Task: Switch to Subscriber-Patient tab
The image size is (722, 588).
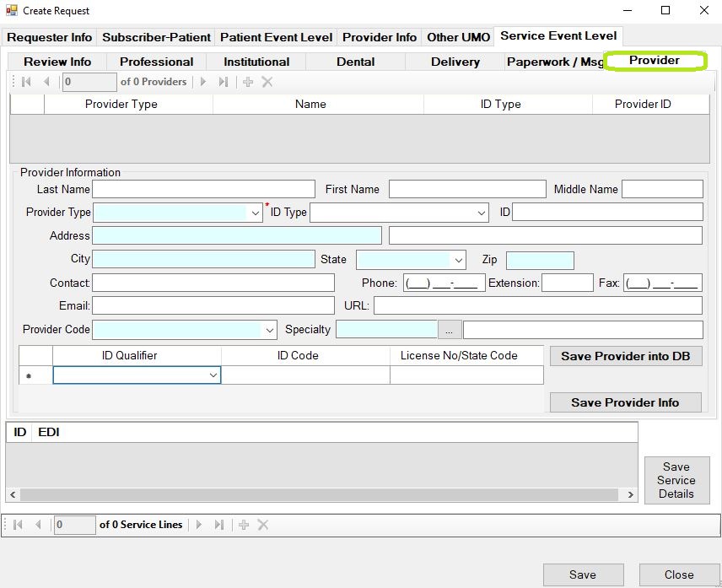Action: (x=156, y=37)
